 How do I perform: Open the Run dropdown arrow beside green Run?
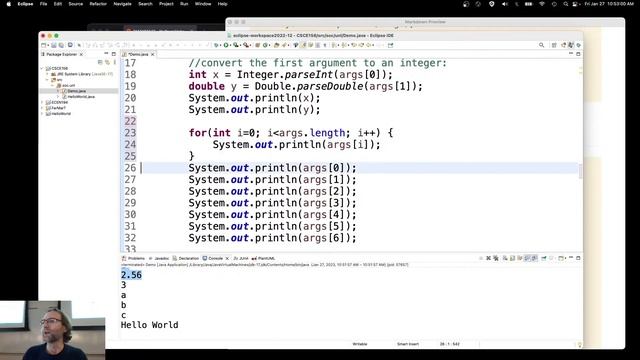coord(231,45)
